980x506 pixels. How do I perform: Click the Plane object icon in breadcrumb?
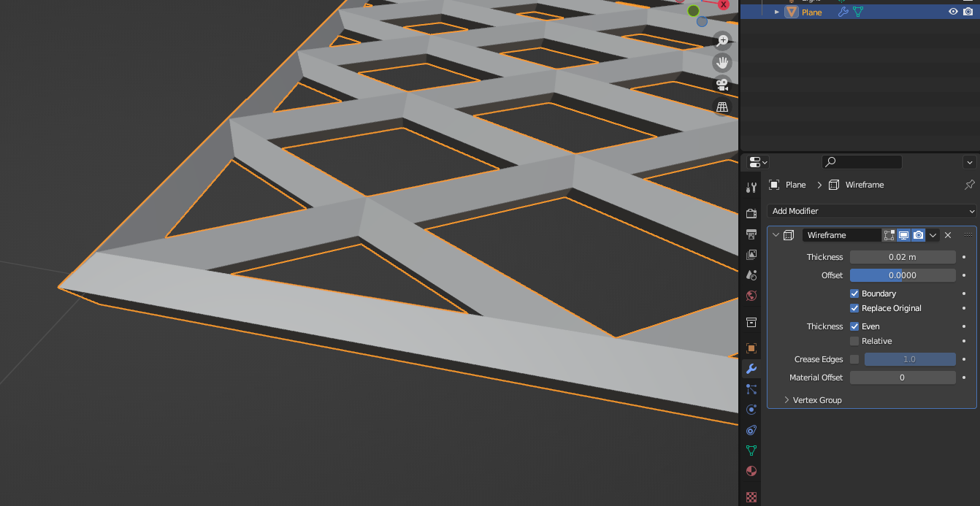pos(774,185)
